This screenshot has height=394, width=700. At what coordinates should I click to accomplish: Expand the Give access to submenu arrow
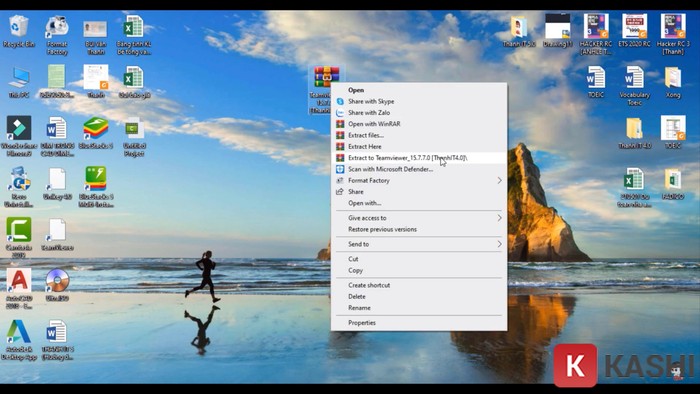point(499,218)
